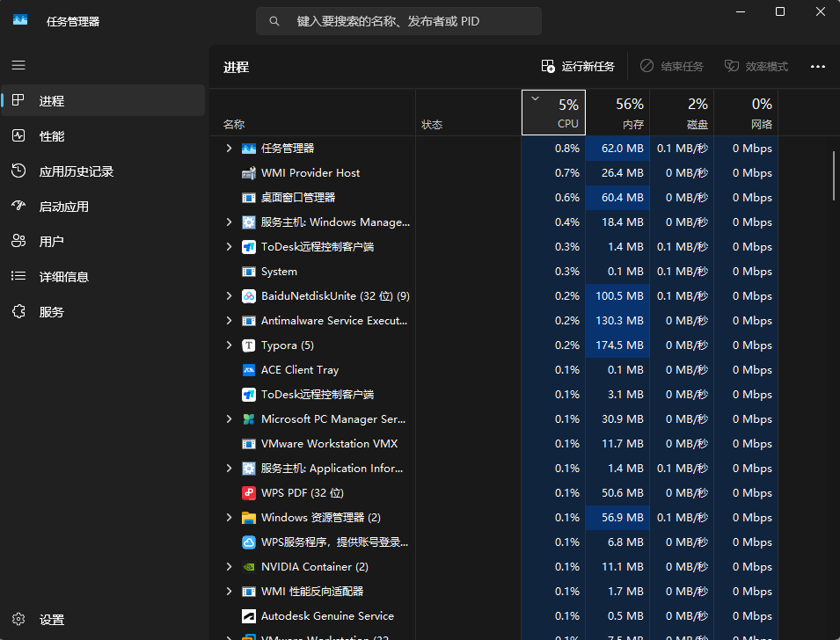Click the 设置 gear icon
This screenshot has height=640, width=840.
click(18, 619)
